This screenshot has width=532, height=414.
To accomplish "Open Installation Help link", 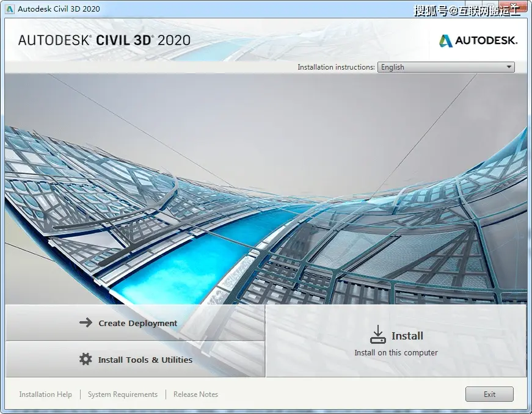I will [45, 394].
